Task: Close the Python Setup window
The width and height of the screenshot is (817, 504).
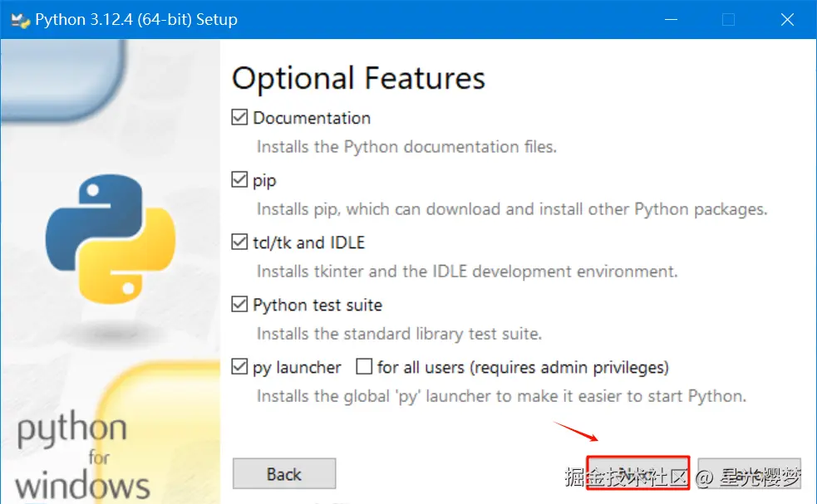Action: [x=785, y=20]
